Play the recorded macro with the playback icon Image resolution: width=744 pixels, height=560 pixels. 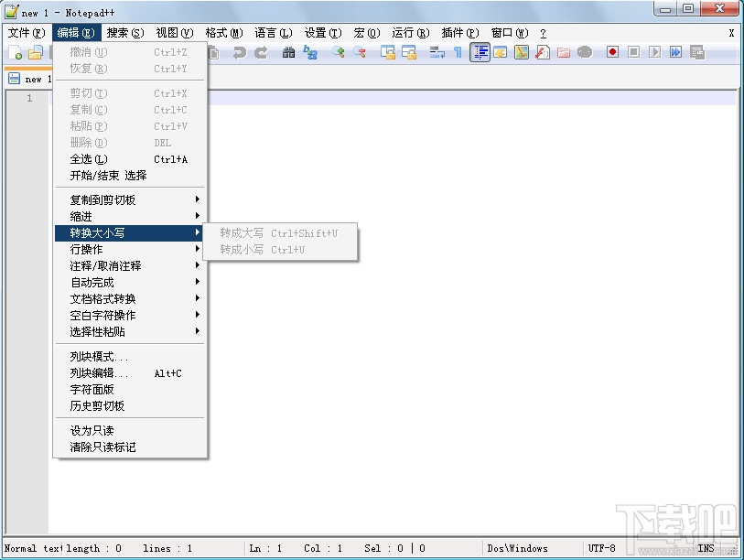tap(654, 53)
